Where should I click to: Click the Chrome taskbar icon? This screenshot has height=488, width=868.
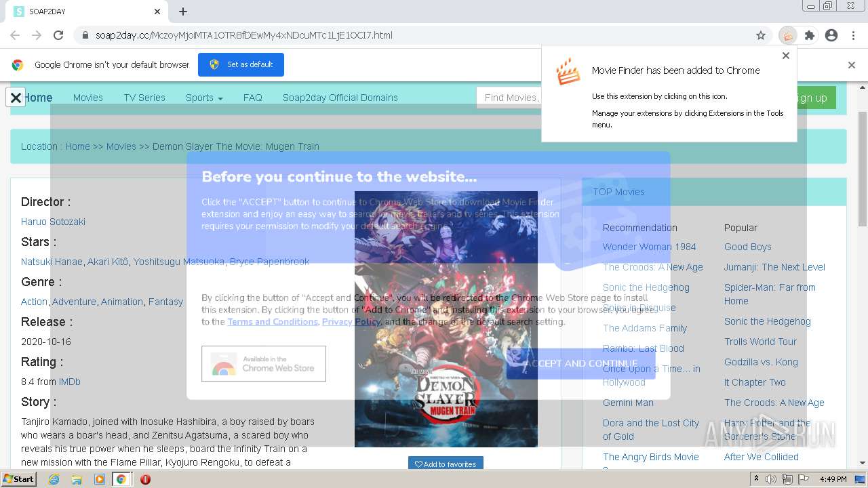121,479
